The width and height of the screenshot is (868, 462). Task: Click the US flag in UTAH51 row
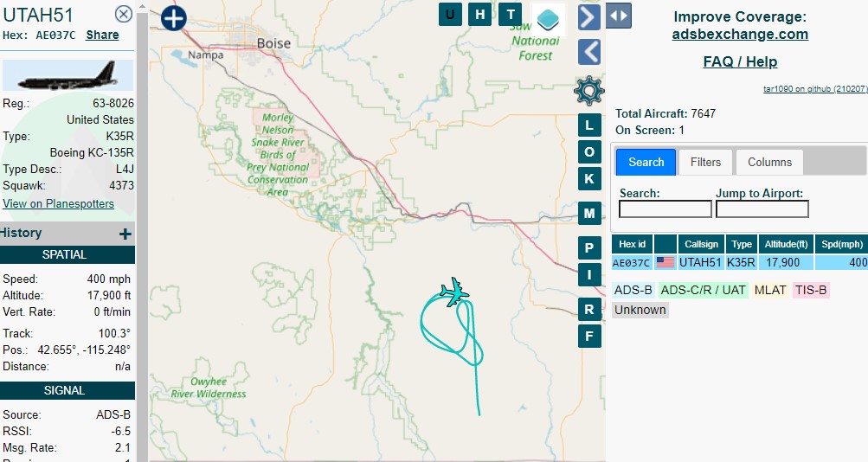(665, 262)
